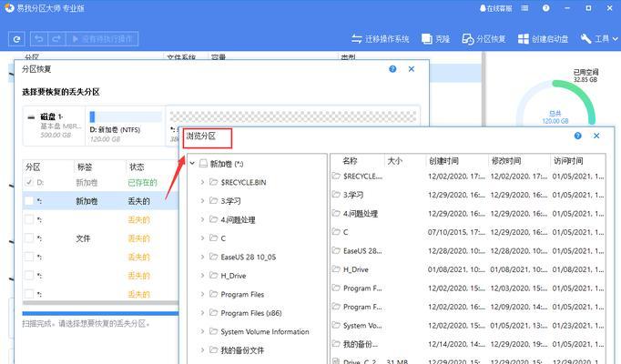The image size is (621, 364).
Task: Open 分区恢复 partition recovery tool
Action: tap(484, 39)
